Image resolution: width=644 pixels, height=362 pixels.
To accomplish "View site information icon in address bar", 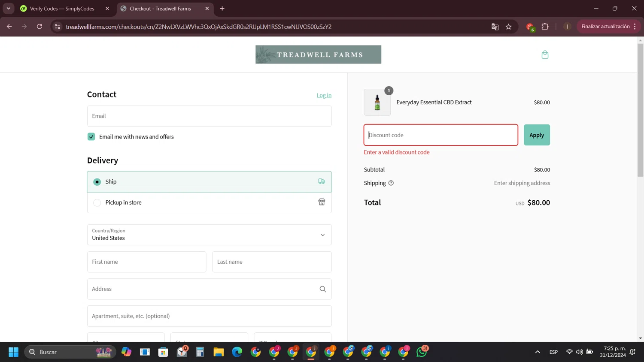I will point(57,27).
